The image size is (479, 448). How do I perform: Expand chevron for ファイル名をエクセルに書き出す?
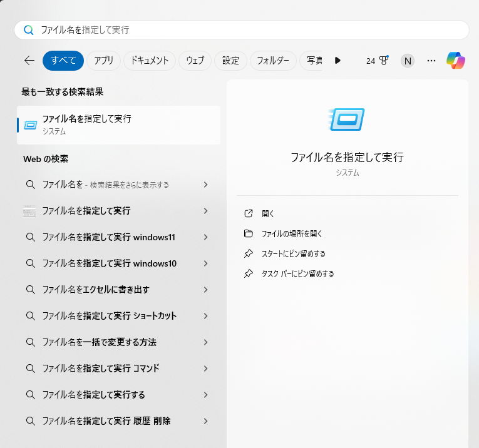click(205, 290)
